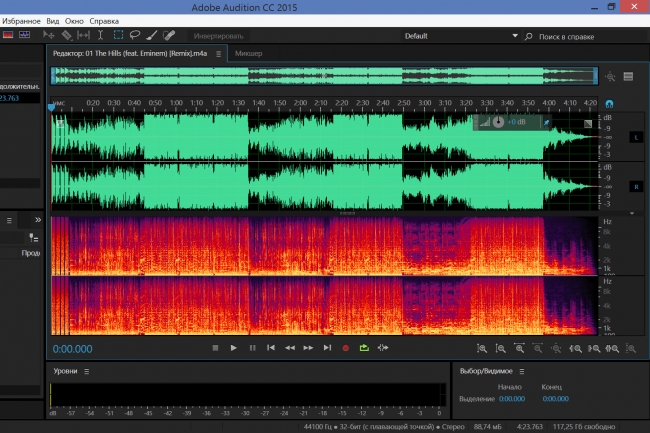Click the 23.763 duration value
Image resolution: width=650 pixels, height=433 pixels.
(10, 98)
